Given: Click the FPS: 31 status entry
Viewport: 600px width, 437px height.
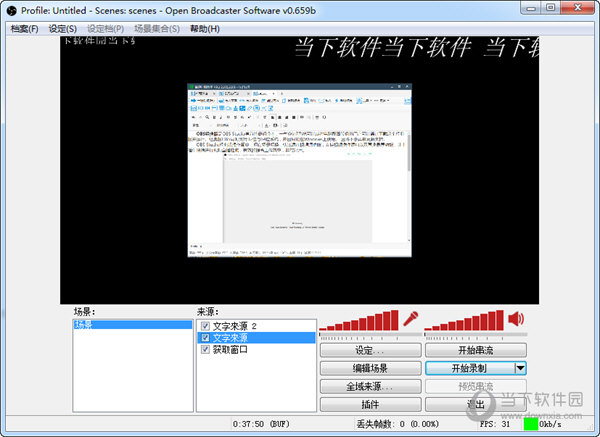Looking at the screenshot, I should (495, 424).
